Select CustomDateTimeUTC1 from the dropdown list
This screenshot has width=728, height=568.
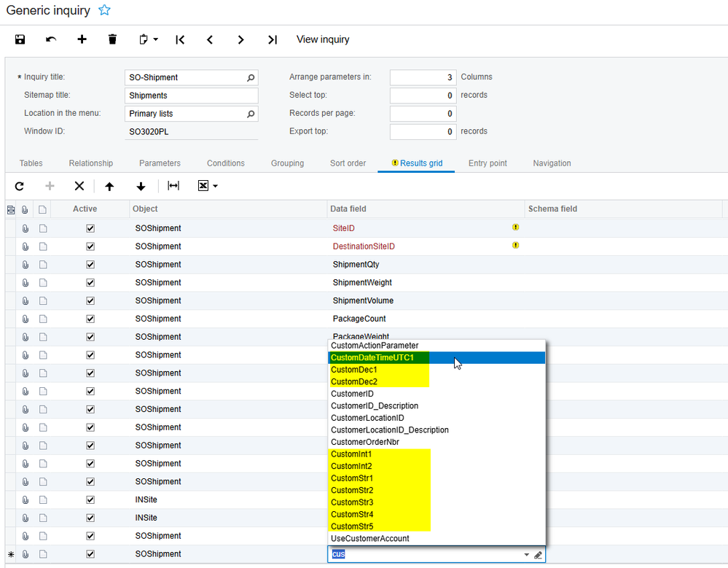[x=437, y=357]
